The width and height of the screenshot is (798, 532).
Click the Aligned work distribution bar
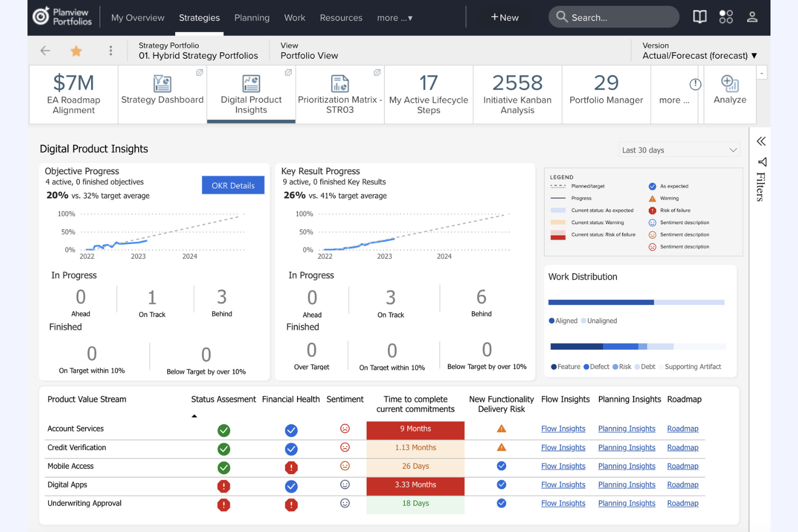[601, 302]
